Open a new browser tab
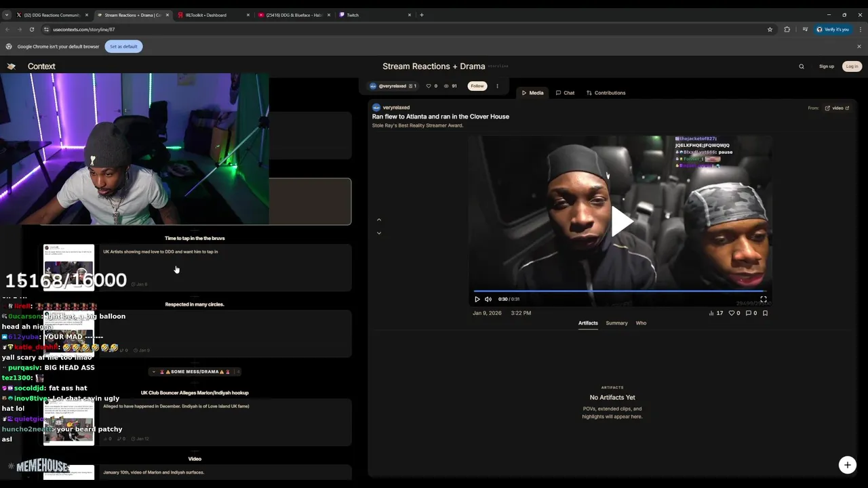The height and width of the screenshot is (488, 868). (422, 15)
